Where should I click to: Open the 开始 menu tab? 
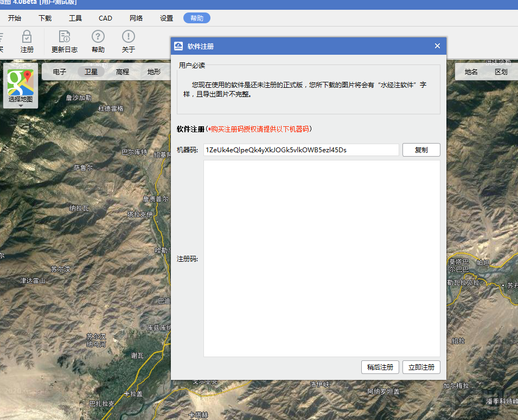15,18
